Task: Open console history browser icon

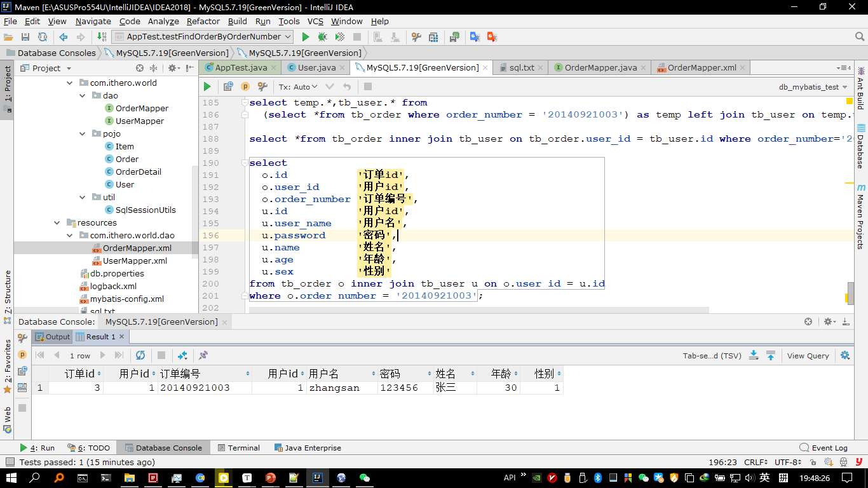Action: [229, 86]
